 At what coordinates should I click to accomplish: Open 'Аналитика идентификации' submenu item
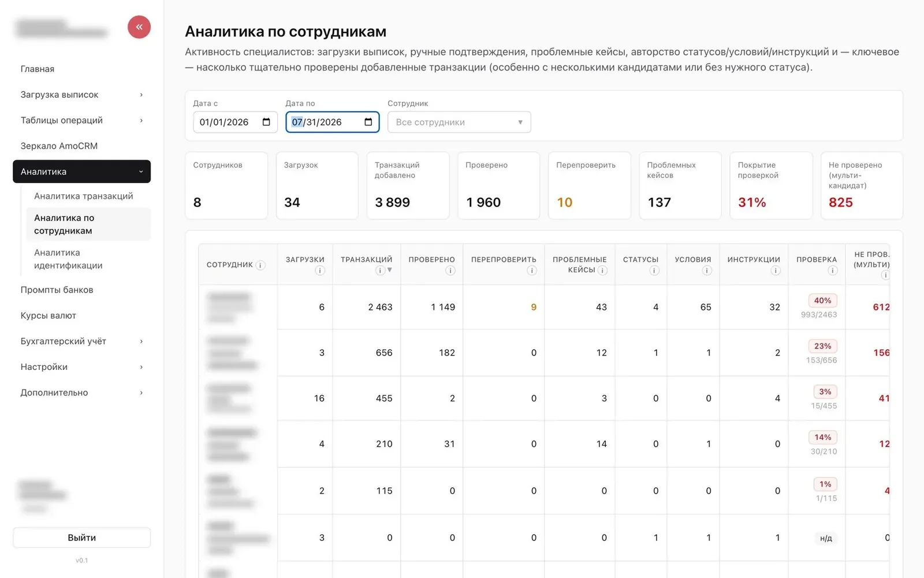tap(88, 259)
